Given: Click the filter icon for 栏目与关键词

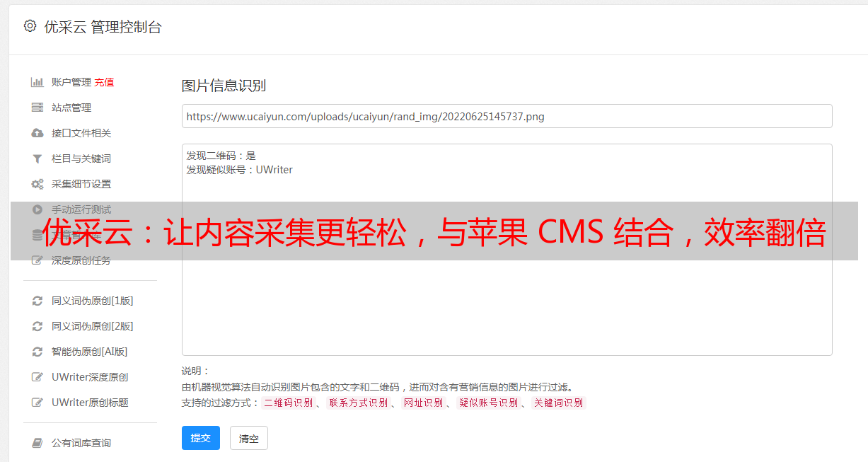Looking at the screenshot, I should (x=37, y=158).
